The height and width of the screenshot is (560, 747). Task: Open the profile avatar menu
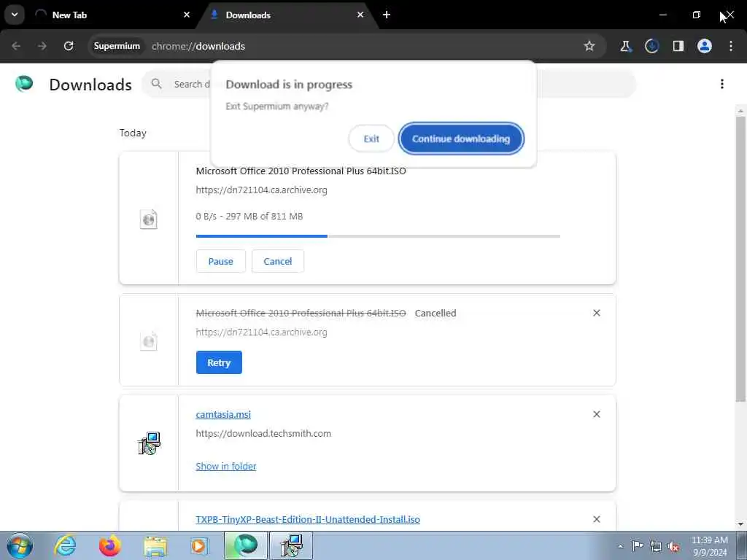pyautogui.click(x=705, y=46)
